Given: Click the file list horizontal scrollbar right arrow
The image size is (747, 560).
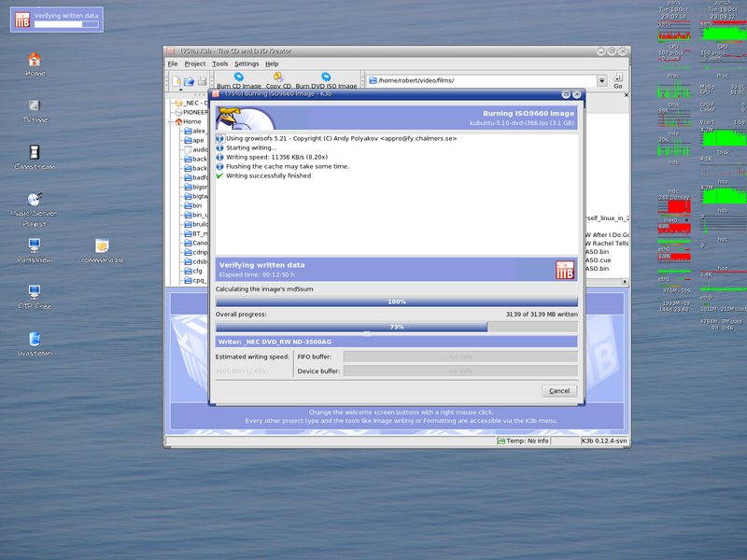Looking at the screenshot, I should [625, 282].
